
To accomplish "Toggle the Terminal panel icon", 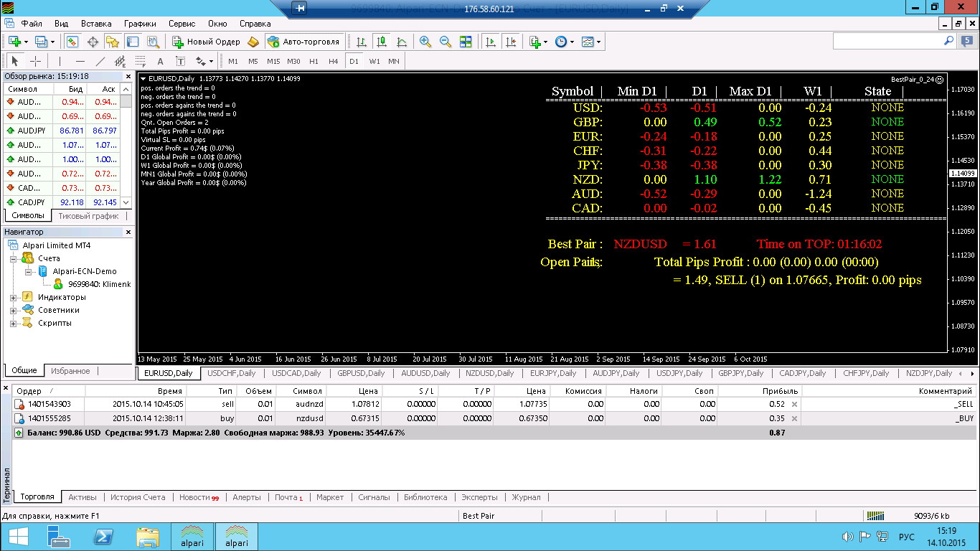I will pos(133,42).
